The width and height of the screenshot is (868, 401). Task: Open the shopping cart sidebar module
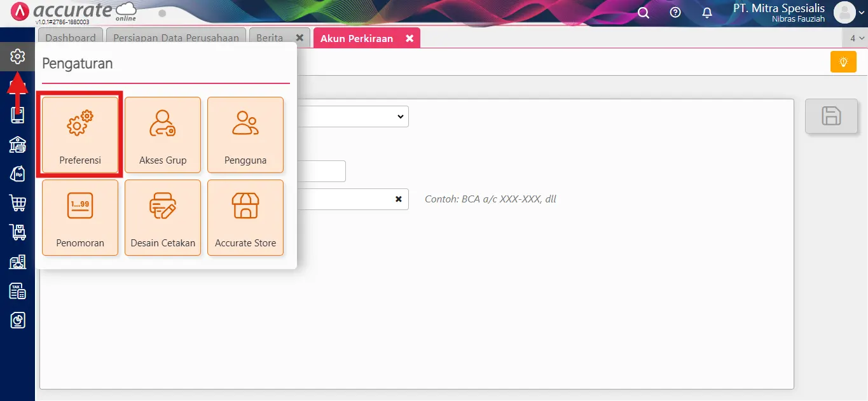pos(17,203)
